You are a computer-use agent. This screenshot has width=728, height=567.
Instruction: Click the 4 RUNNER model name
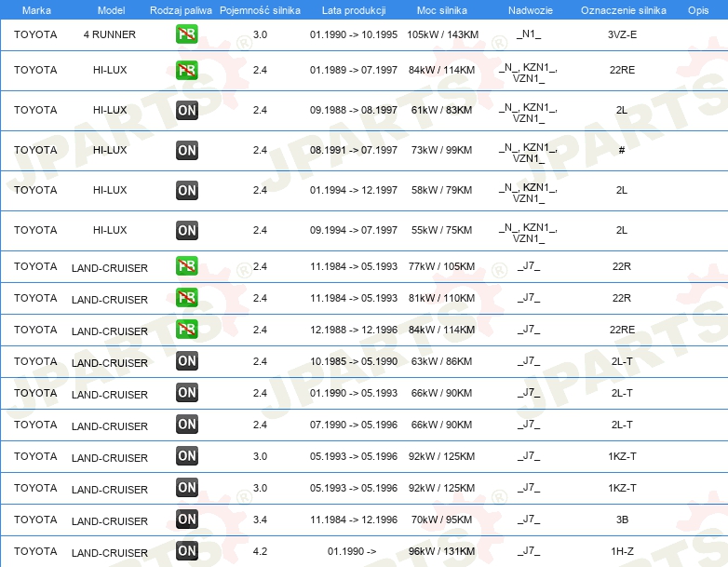point(109,34)
